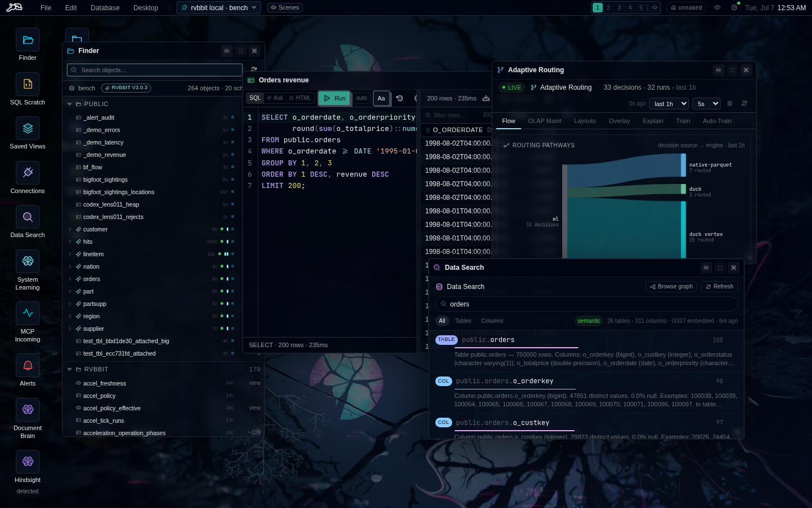Open the Data Search desktop icon
This screenshot has width=812, height=508.
coord(28,217)
